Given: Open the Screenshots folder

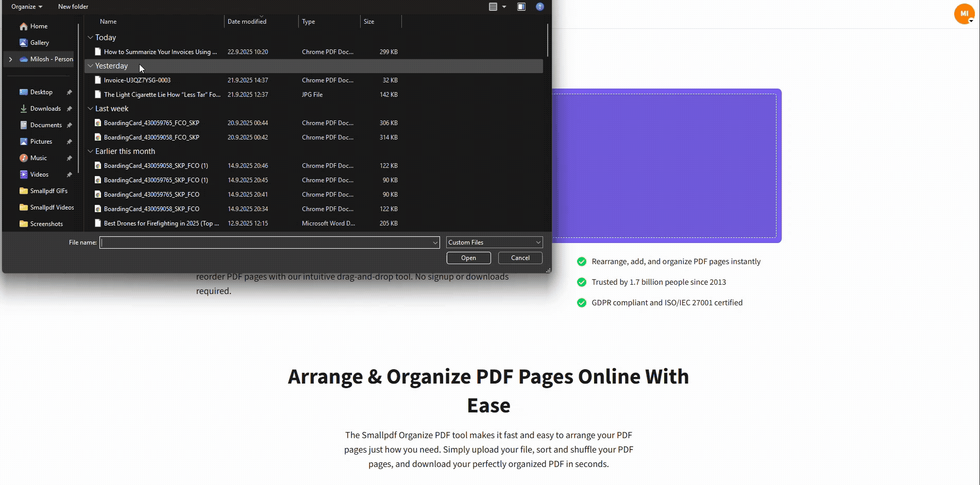Looking at the screenshot, I should tap(47, 223).
